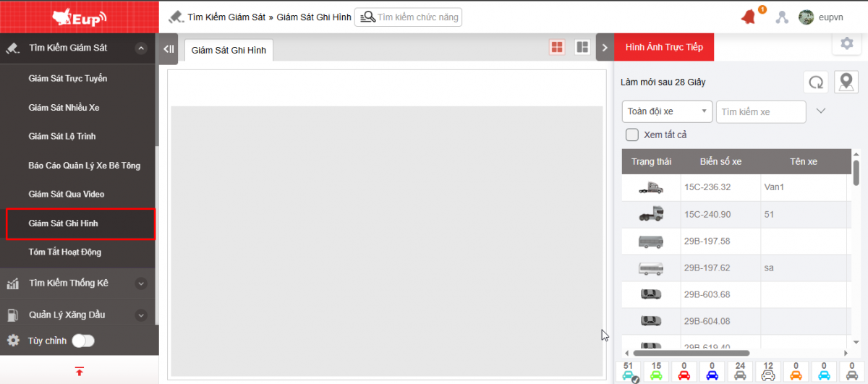The height and width of the screenshot is (384, 868).
Task: Click the Trạng thái column header
Action: pyautogui.click(x=651, y=161)
